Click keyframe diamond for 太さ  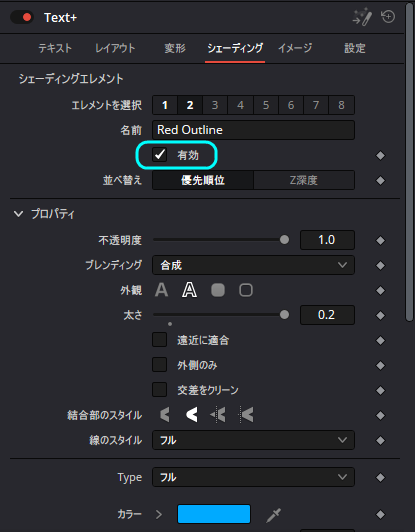[x=380, y=316]
